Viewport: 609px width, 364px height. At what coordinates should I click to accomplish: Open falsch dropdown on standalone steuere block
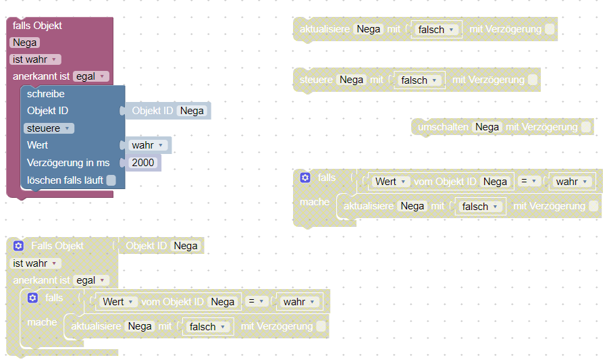(x=419, y=80)
